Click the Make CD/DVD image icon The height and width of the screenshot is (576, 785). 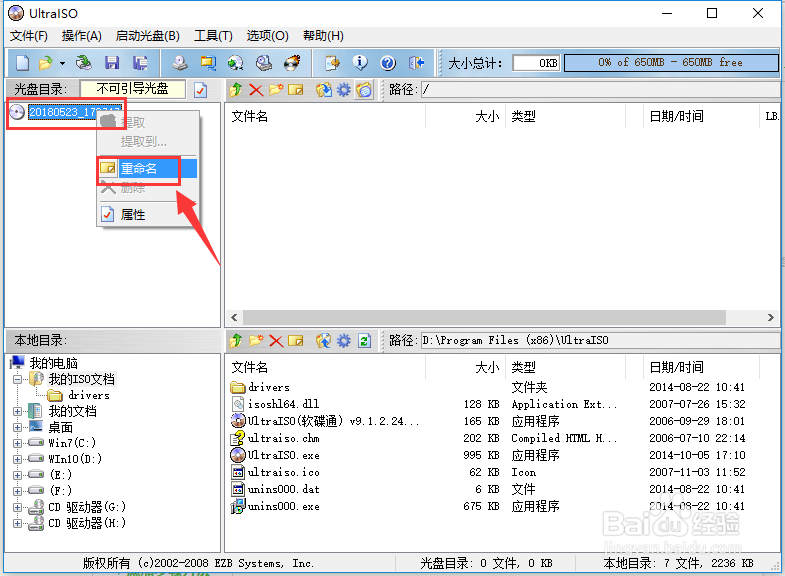coord(180,63)
